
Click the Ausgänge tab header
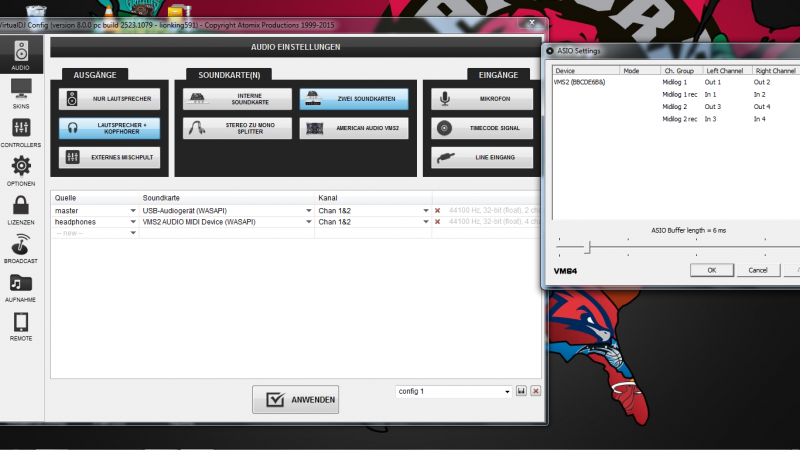click(x=95, y=75)
